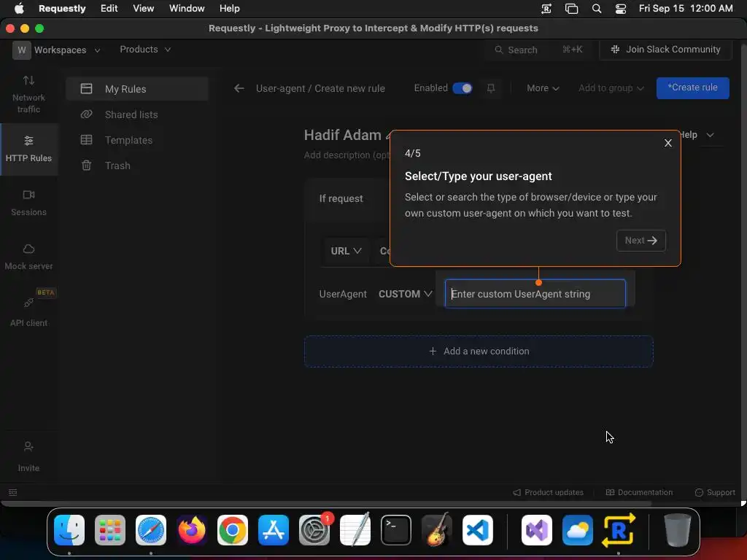Toggle the Enabled rule switch
This screenshot has width=747, height=560.
pyautogui.click(x=462, y=88)
